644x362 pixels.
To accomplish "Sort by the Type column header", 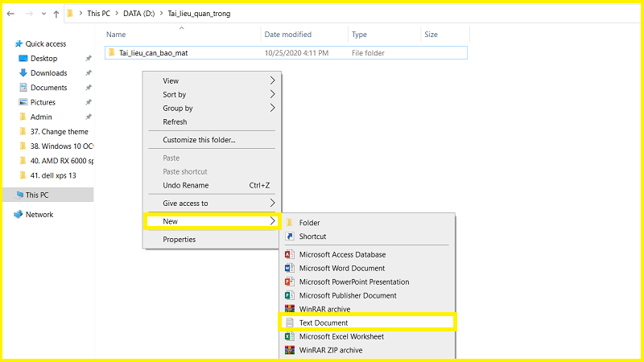I will 359,35.
